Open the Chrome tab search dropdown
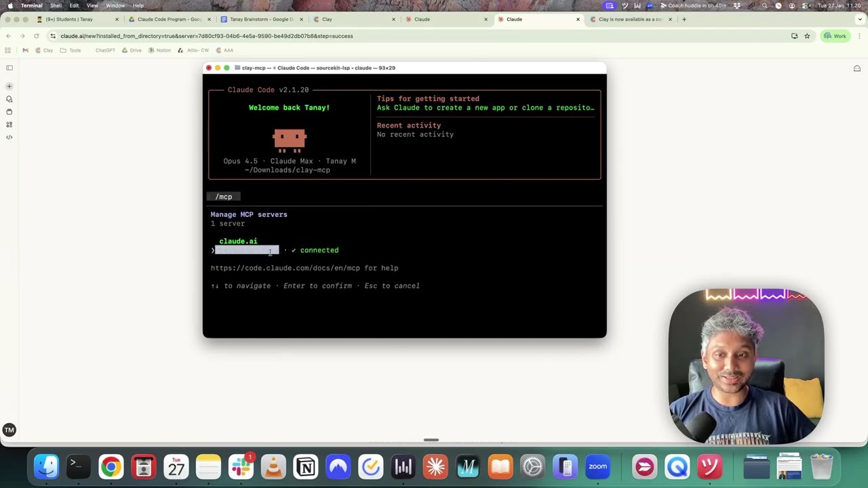Screen dimensions: 868x488 (860, 19)
